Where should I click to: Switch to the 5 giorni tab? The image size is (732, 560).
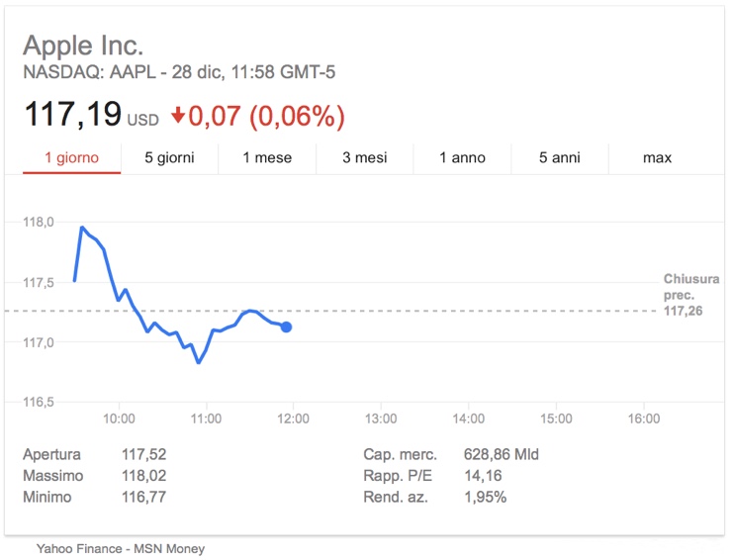point(169,157)
